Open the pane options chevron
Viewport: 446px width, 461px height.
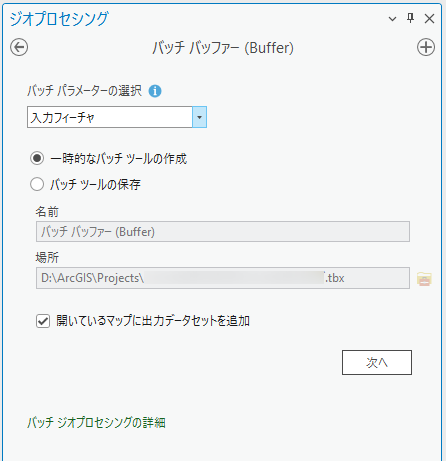pos(392,19)
